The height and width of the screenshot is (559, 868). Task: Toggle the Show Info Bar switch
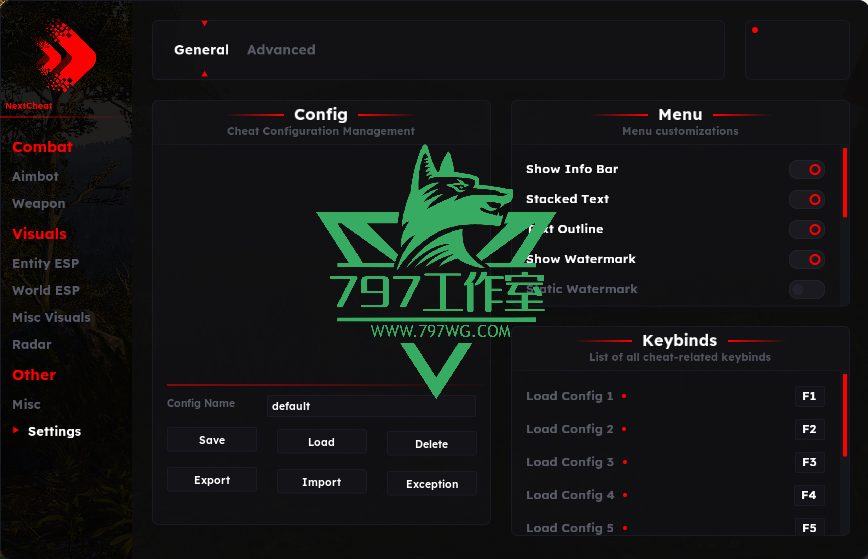click(807, 169)
